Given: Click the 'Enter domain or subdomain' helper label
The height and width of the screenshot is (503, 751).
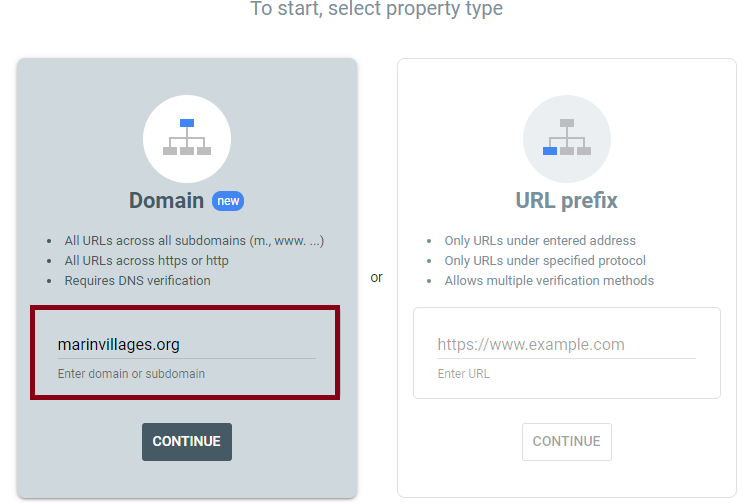Looking at the screenshot, I should [131, 374].
